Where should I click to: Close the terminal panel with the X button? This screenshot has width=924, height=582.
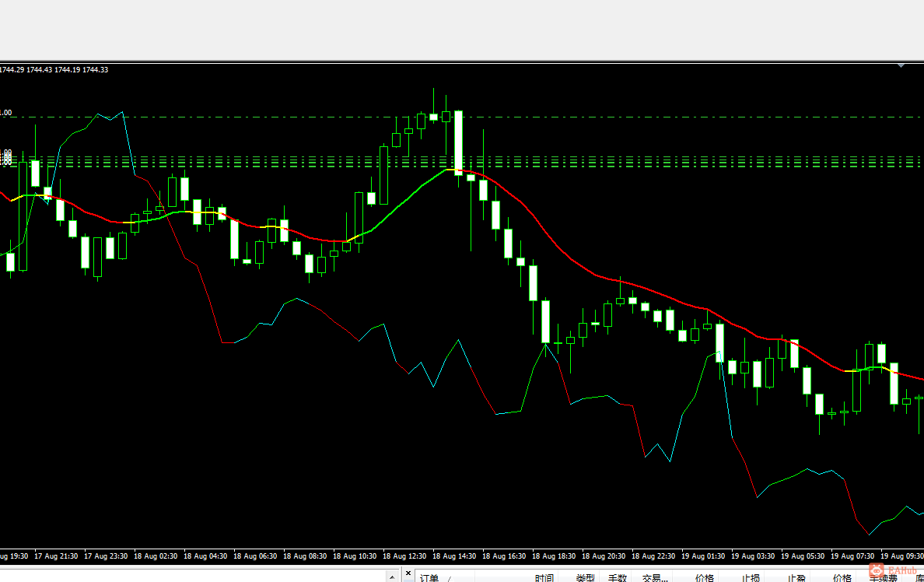coord(408,573)
